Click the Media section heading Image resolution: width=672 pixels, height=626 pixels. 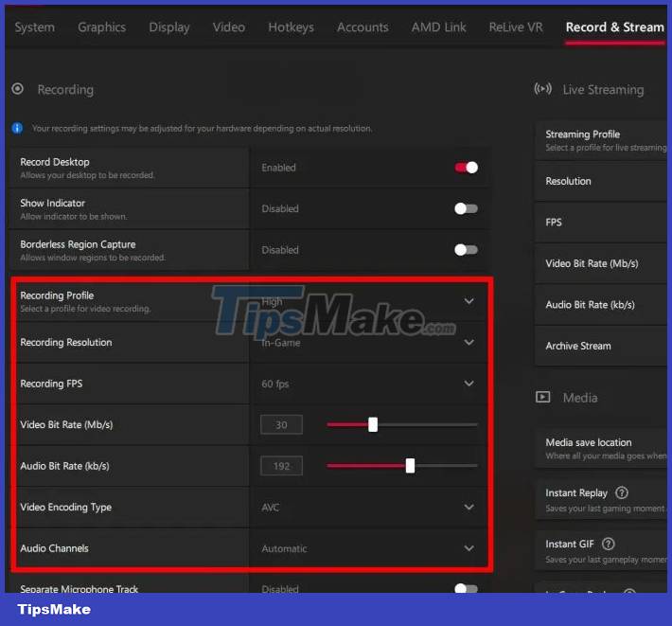(x=580, y=398)
